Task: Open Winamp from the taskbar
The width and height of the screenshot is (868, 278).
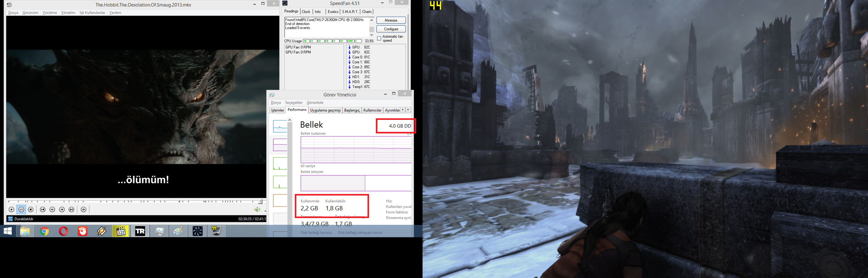Action: click(x=102, y=231)
